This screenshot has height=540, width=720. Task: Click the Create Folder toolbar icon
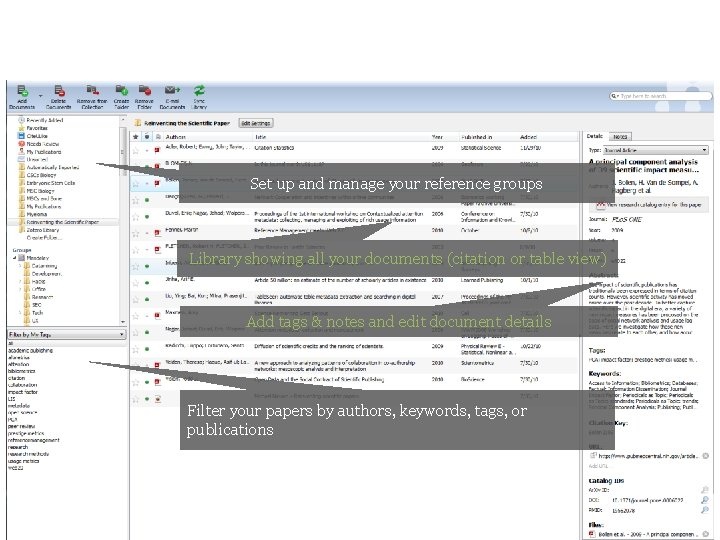pos(121,97)
